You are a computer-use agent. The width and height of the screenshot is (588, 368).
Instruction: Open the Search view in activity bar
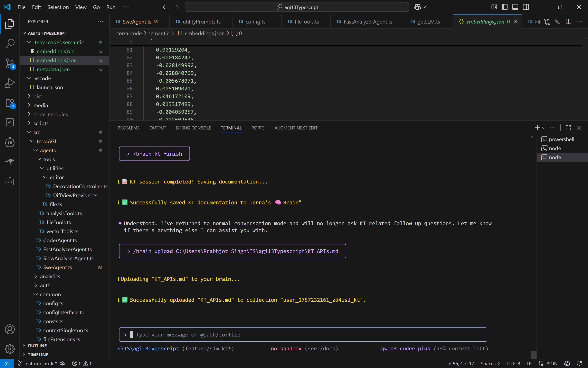(x=10, y=44)
